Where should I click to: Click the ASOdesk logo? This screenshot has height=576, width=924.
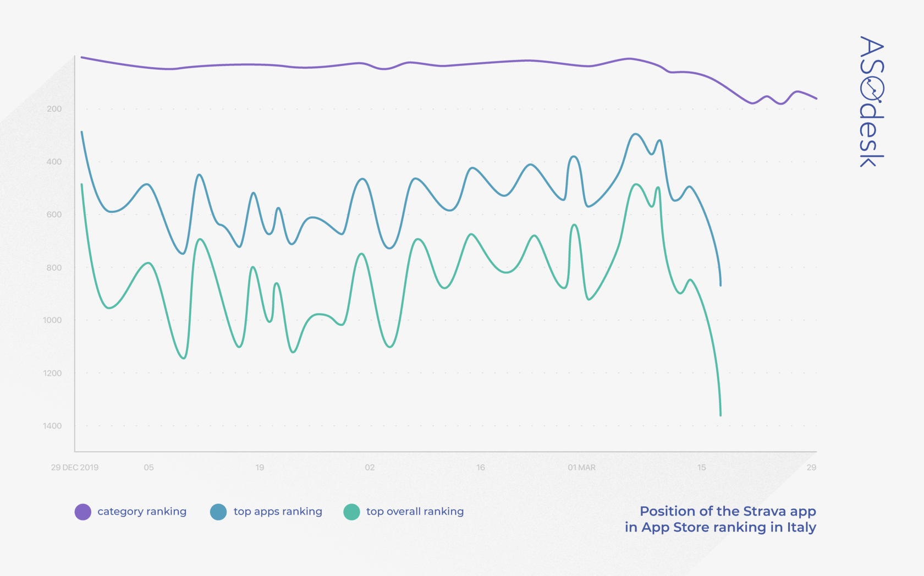point(871,102)
